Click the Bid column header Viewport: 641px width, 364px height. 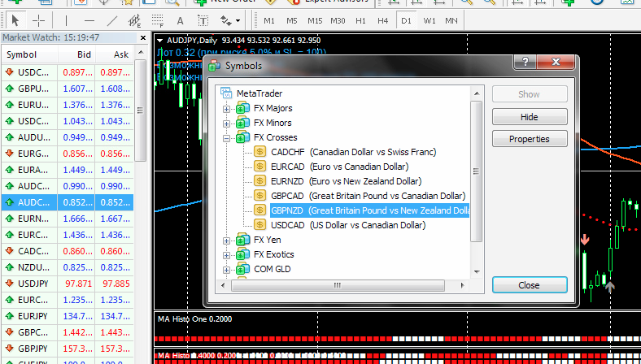76,54
